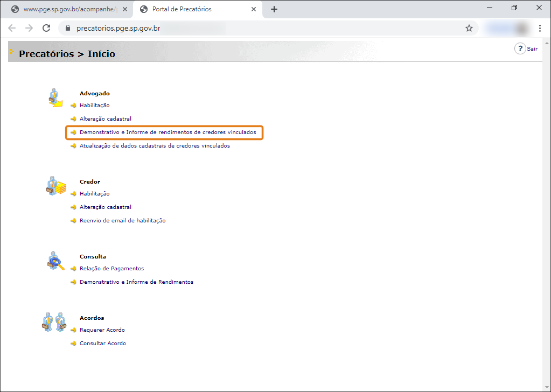
Task: Click Reenvio de email de habilitação
Action: 122,221
